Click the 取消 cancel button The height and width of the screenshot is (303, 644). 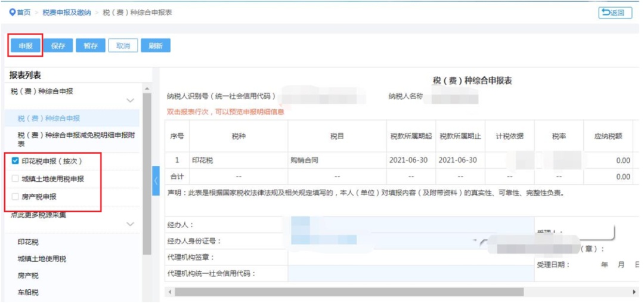(123, 46)
